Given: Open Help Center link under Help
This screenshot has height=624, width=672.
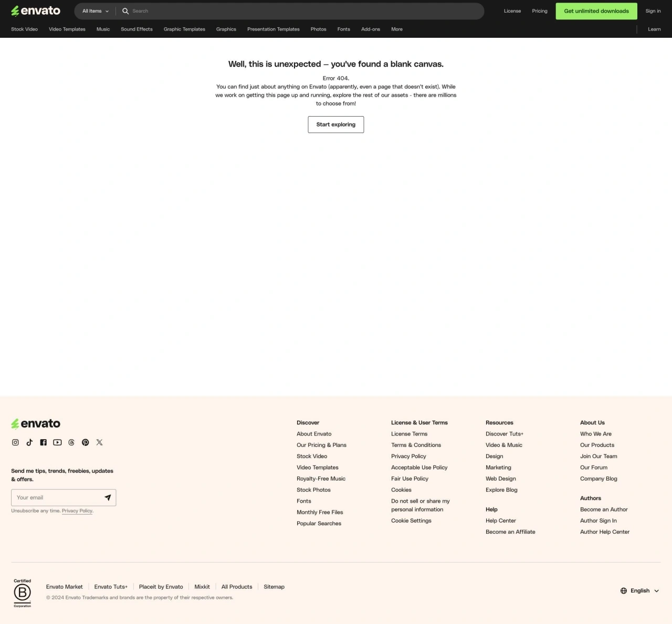Looking at the screenshot, I should [501, 521].
